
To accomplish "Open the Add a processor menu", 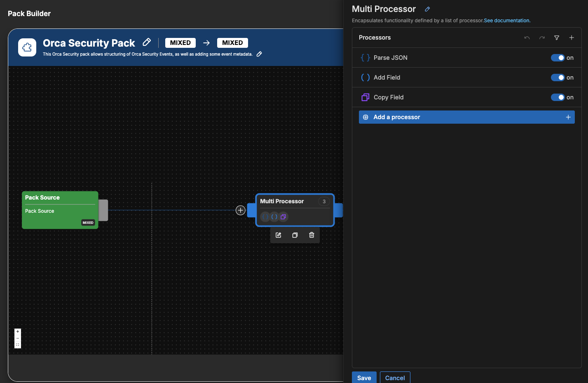I will (x=466, y=117).
